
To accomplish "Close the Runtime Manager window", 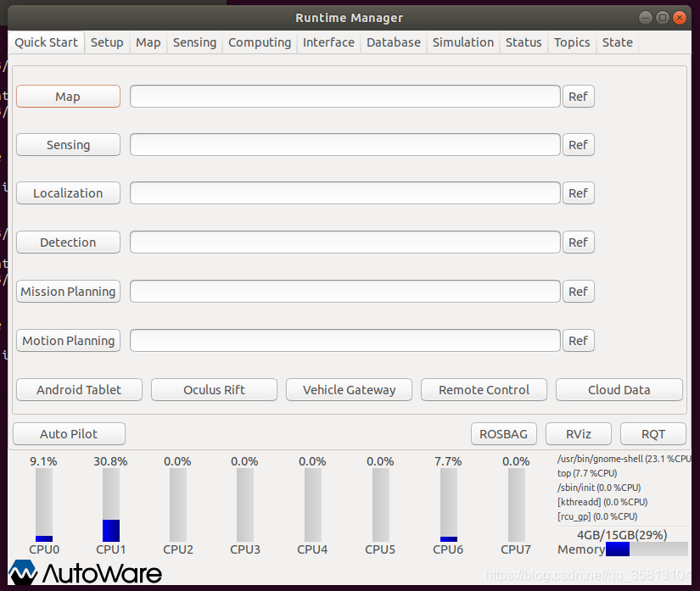I will (680, 18).
